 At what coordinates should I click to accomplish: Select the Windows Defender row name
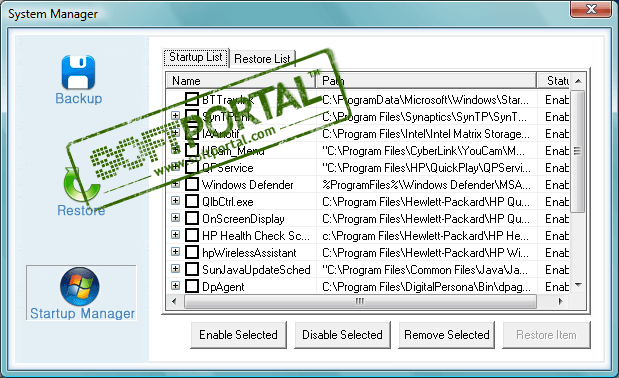[x=248, y=185]
